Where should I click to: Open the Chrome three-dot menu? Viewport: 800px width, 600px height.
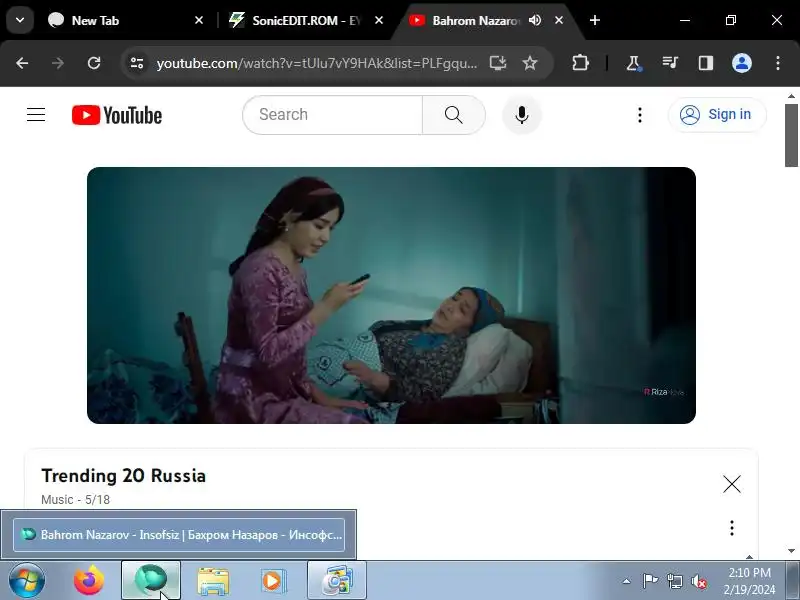[778, 63]
